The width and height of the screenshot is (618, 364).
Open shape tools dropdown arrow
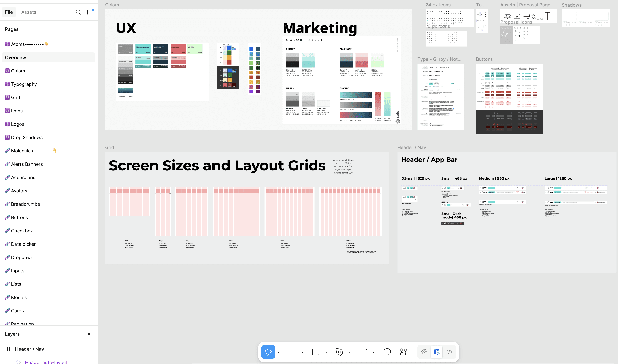coord(326,352)
